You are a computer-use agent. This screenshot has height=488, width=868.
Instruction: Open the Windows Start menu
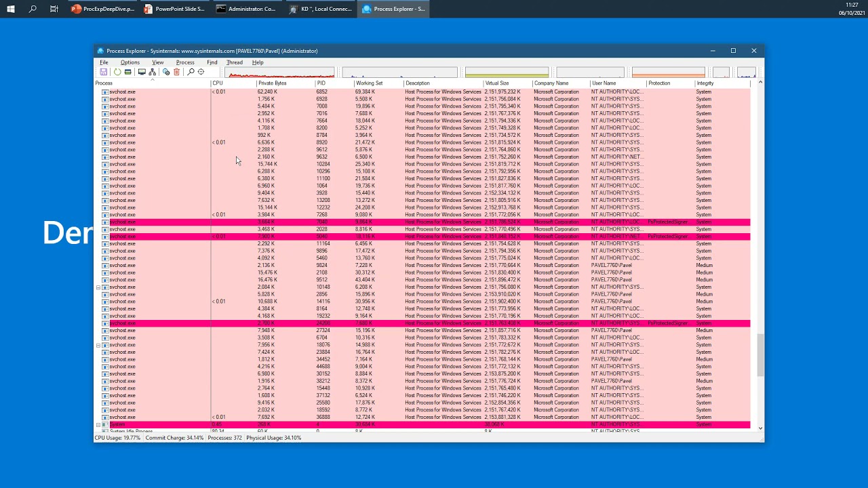click(x=11, y=9)
